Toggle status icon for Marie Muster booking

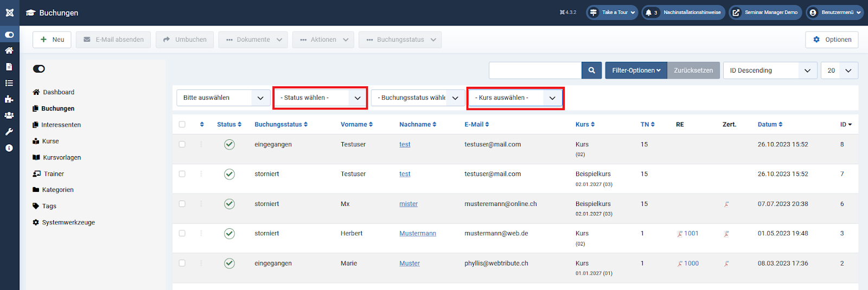(229, 263)
